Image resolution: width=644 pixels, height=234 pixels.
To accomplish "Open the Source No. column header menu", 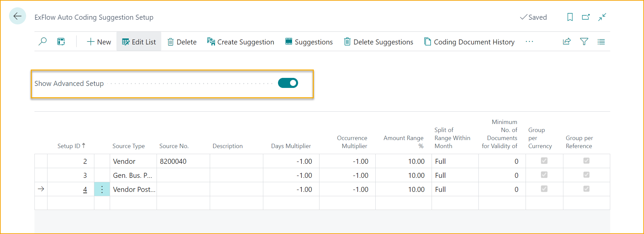I will [174, 146].
